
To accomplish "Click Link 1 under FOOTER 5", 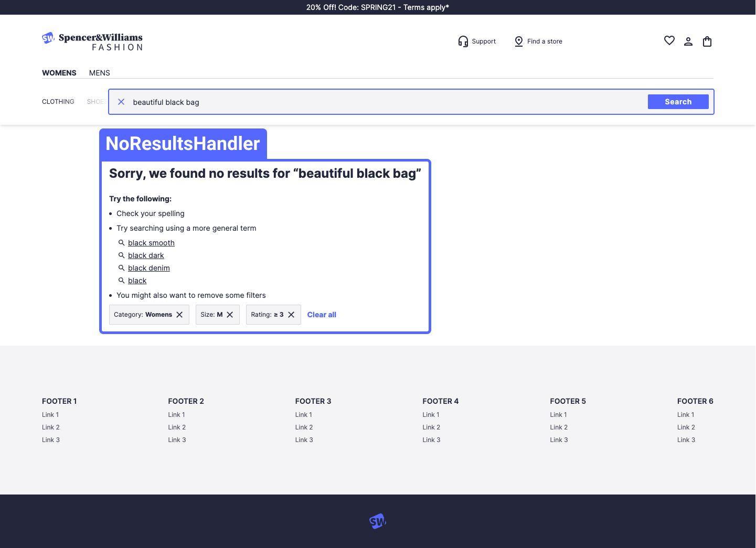I will (x=559, y=415).
